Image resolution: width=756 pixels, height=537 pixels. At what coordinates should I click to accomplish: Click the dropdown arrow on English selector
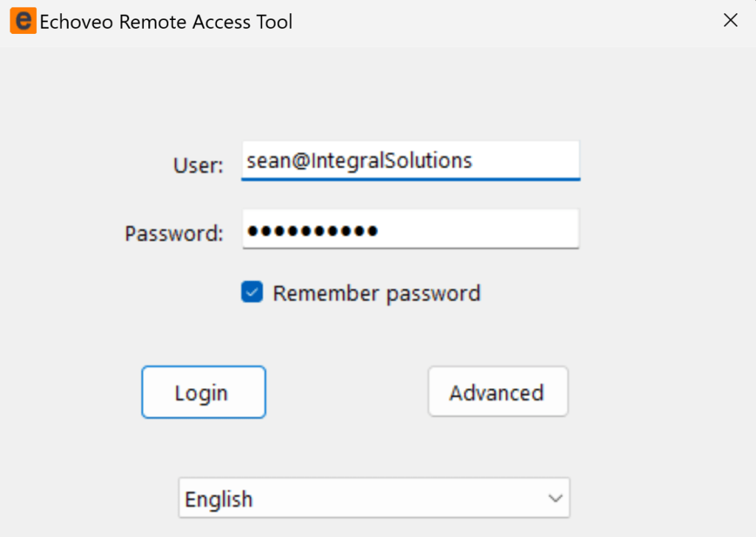[x=554, y=498]
